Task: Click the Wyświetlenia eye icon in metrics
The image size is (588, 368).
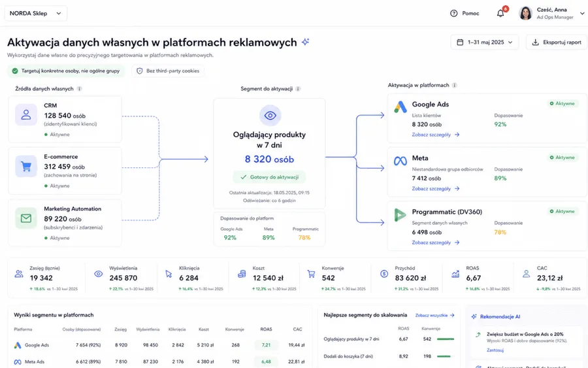Action: coord(98,274)
